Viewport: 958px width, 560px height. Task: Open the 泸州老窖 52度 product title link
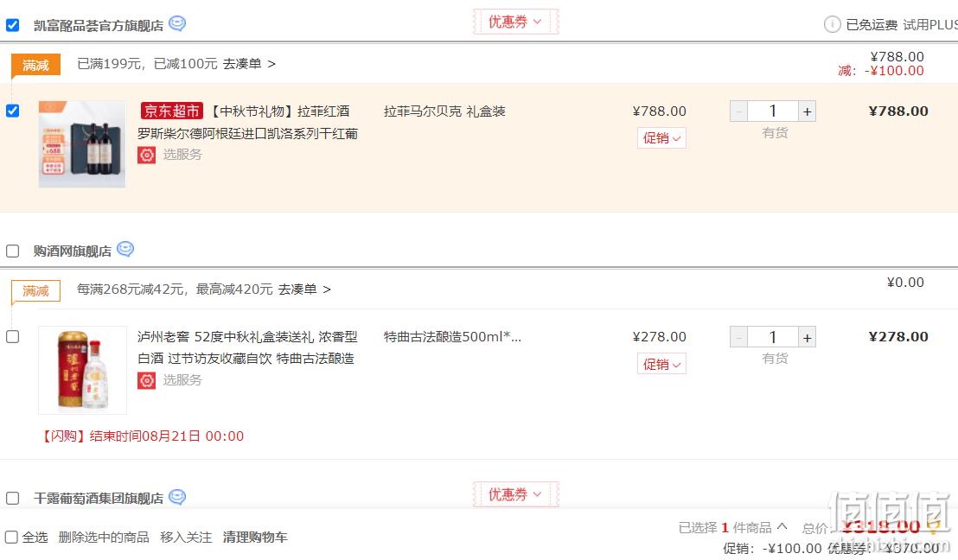click(x=247, y=347)
